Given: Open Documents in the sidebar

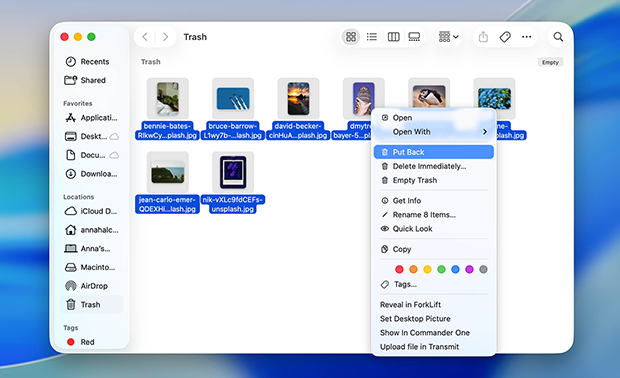Looking at the screenshot, I should click(x=91, y=155).
